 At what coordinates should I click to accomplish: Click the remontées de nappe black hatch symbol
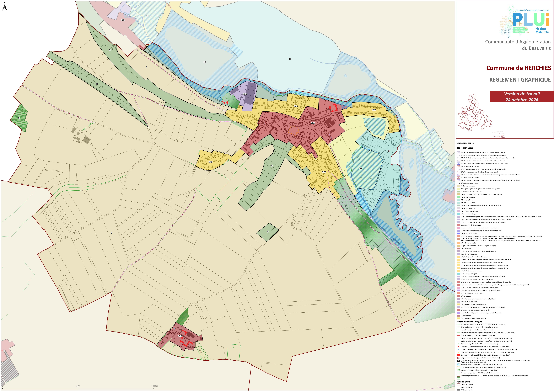click(458, 361)
